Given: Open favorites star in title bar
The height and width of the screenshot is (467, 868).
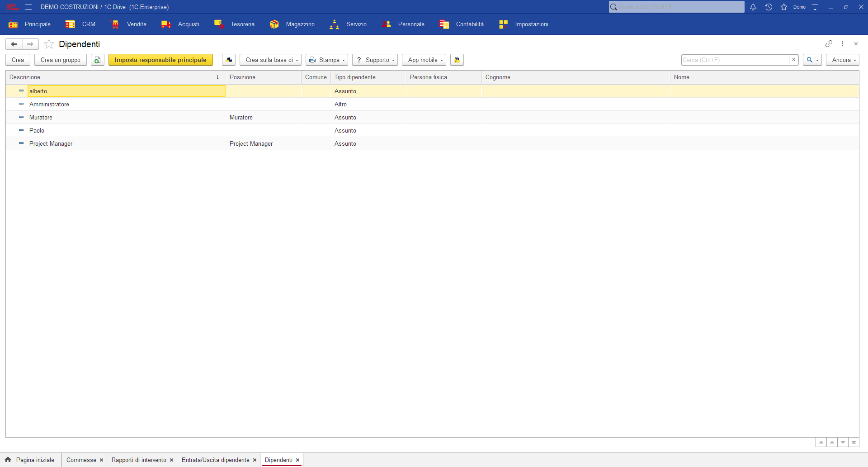Looking at the screenshot, I should [784, 7].
